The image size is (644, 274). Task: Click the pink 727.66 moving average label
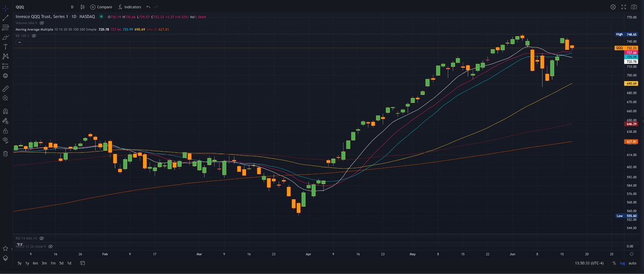(631, 53)
